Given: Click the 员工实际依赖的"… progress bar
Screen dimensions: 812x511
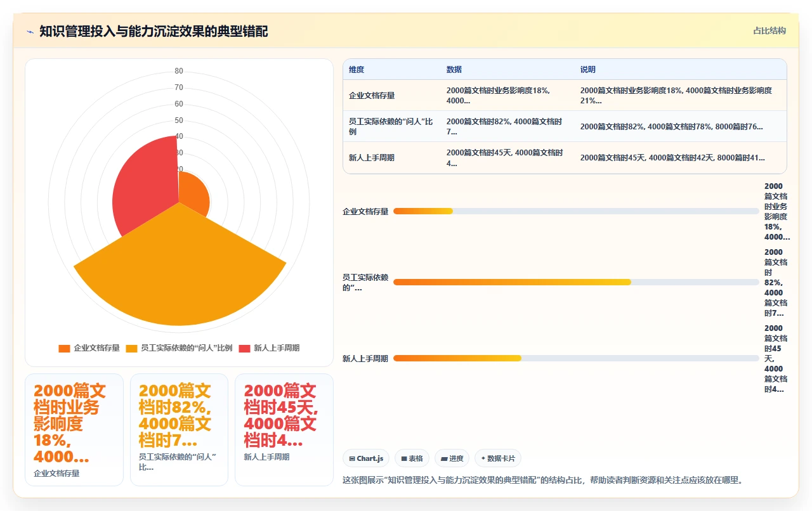Looking at the screenshot, I should 576,282.
